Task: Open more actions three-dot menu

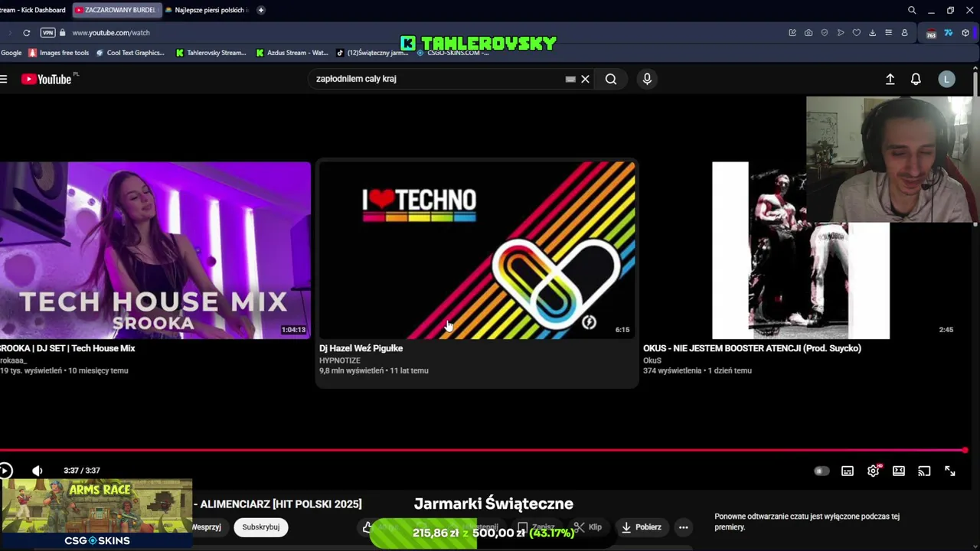Action: pos(684,527)
